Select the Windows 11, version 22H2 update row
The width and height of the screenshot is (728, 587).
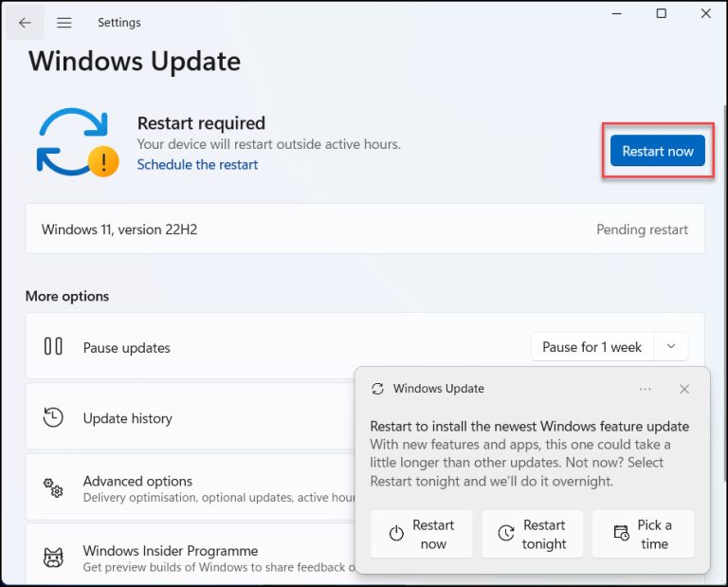[365, 229]
